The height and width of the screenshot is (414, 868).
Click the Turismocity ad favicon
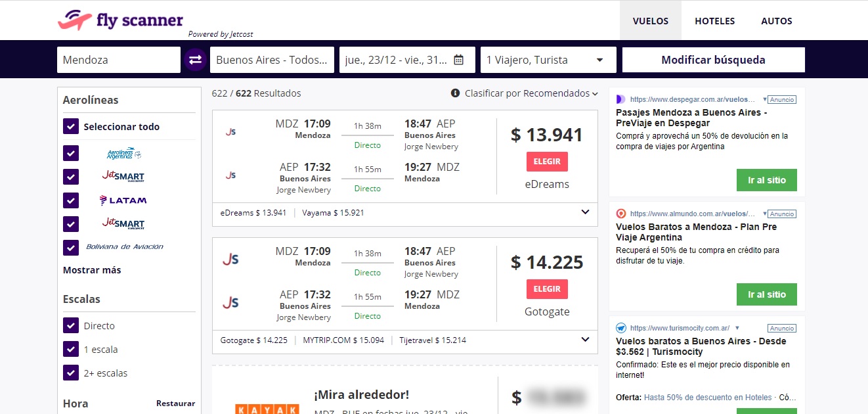(x=620, y=328)
